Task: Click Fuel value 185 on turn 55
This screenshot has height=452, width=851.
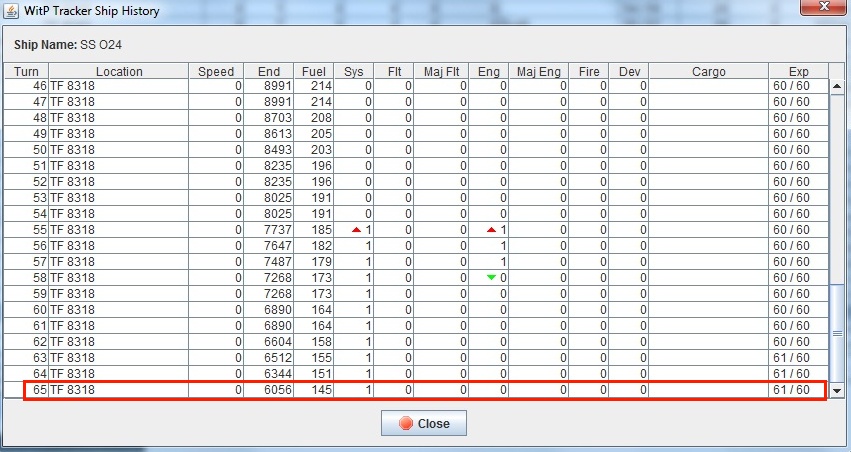Action: pos(321,230)
